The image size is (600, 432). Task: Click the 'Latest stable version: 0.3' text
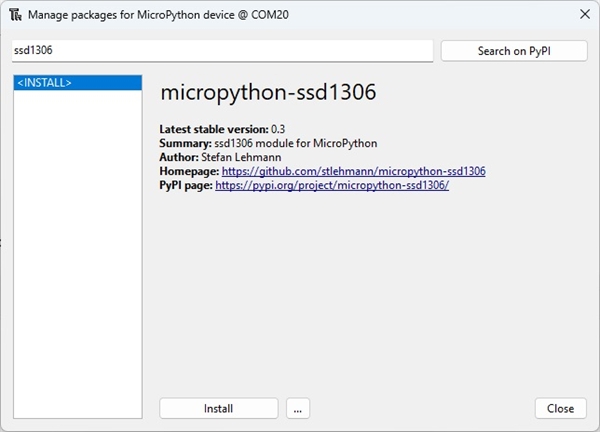tap(222, 129)
